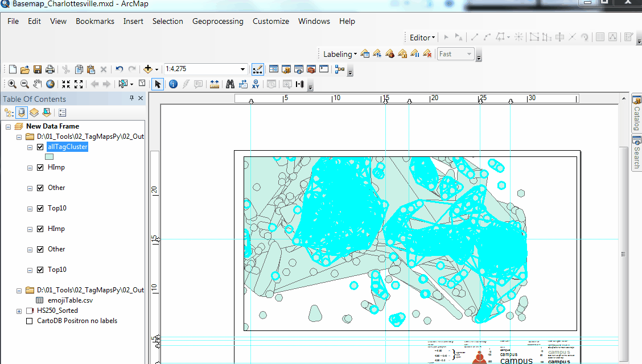Viewport: 642px width, 364px height.
Task: Open the Find tool (binoculars)
Action: pyautogui.click(x=231, y=84)
